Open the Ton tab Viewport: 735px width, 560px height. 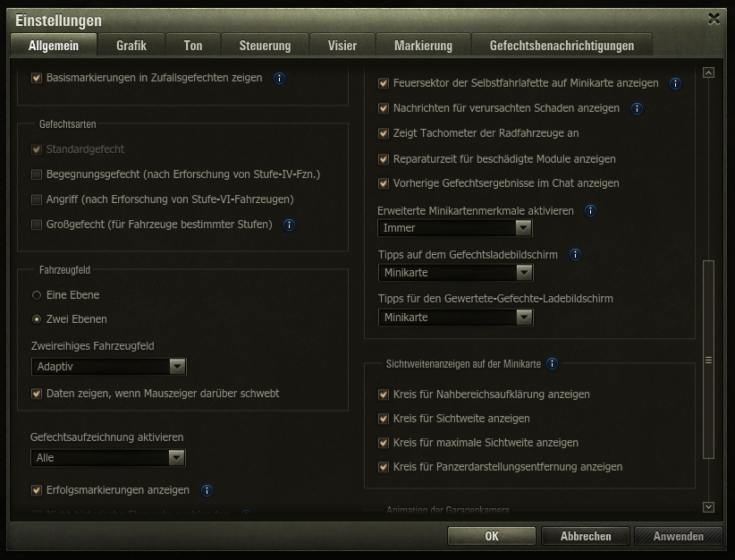193,46
